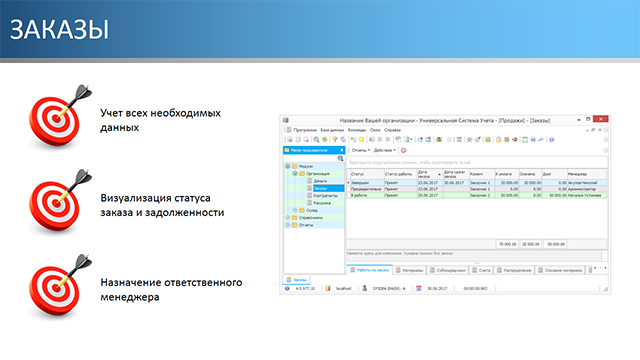Switch to the Счета tab

(x=481, y=270)
